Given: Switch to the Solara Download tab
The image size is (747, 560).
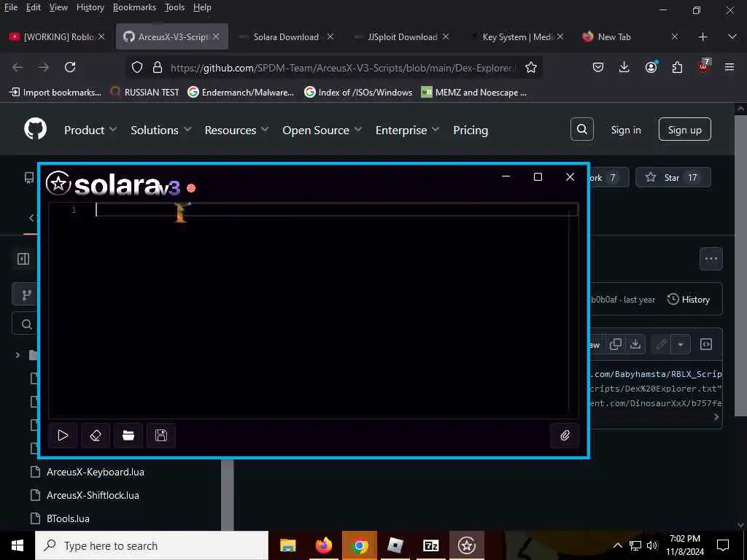Looking at the screenshot, I should (286, 36).
